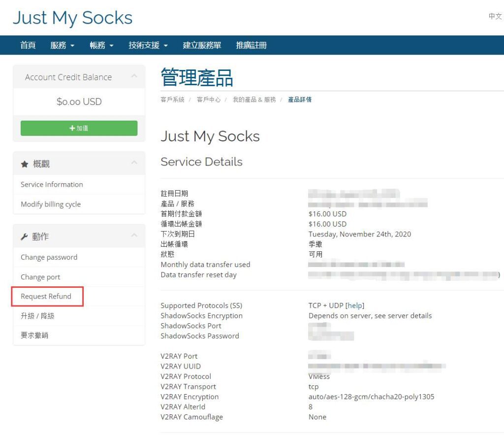Click the V2RAY Transport value 'tcp'
This screenshot has width=504, height=436.
pos(314,386)
